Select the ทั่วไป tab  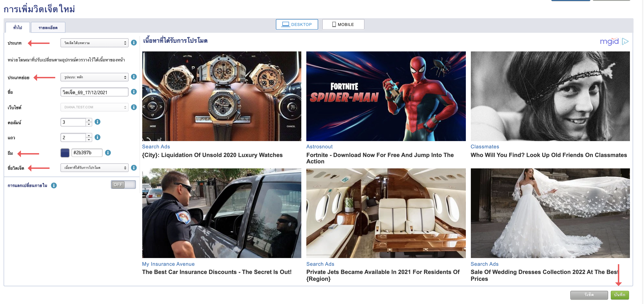18,28
